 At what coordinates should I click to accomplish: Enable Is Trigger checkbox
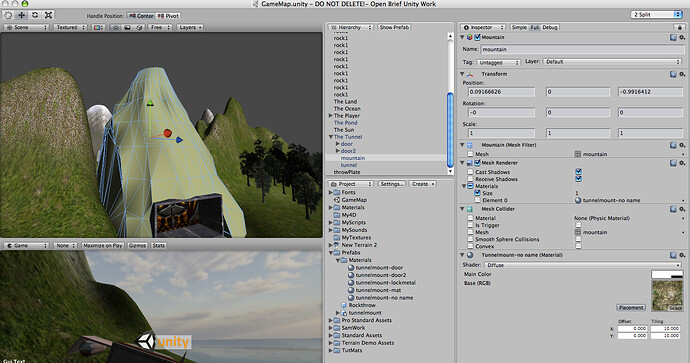tap(578, 225)
